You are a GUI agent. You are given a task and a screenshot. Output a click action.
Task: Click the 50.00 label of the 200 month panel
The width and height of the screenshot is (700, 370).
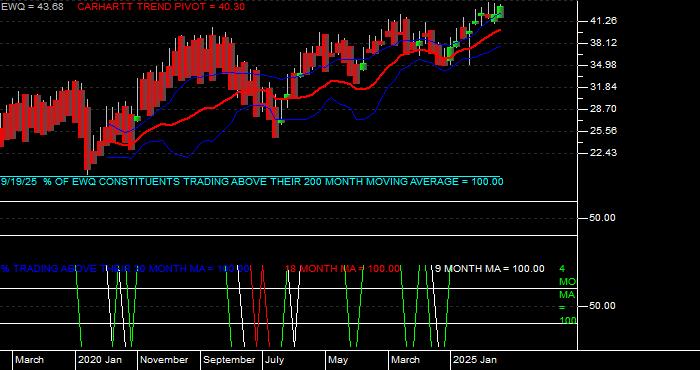tap(603, 218)
